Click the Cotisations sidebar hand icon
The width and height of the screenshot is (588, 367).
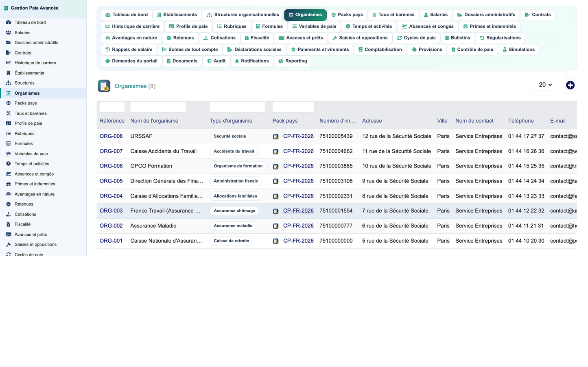click(x=8, y=214)
